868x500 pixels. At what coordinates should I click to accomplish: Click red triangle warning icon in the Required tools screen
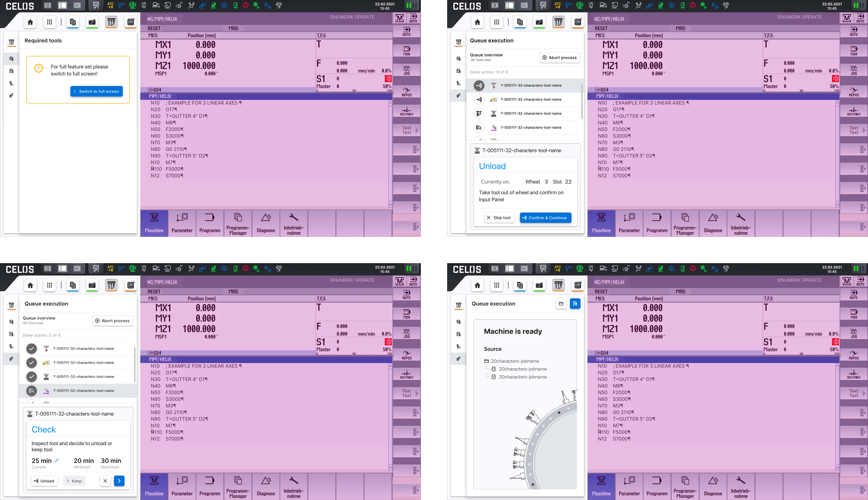246,5
